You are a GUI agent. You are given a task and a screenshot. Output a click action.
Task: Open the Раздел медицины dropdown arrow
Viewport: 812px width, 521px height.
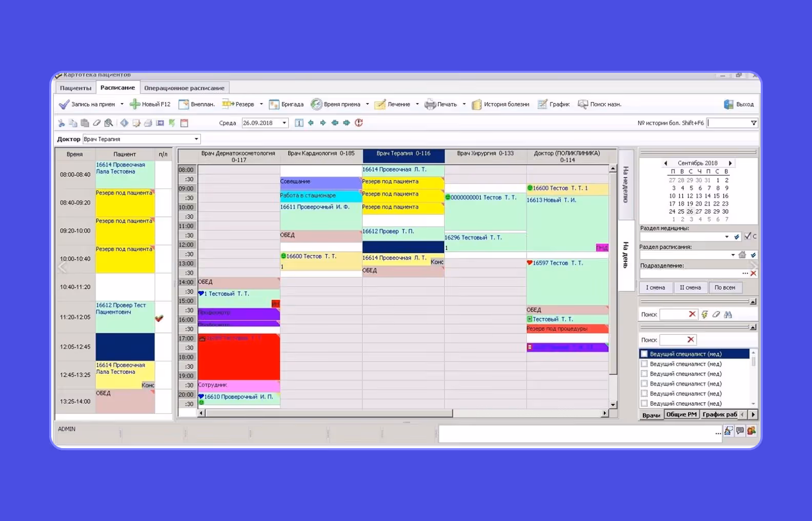[x=727, y=236]
